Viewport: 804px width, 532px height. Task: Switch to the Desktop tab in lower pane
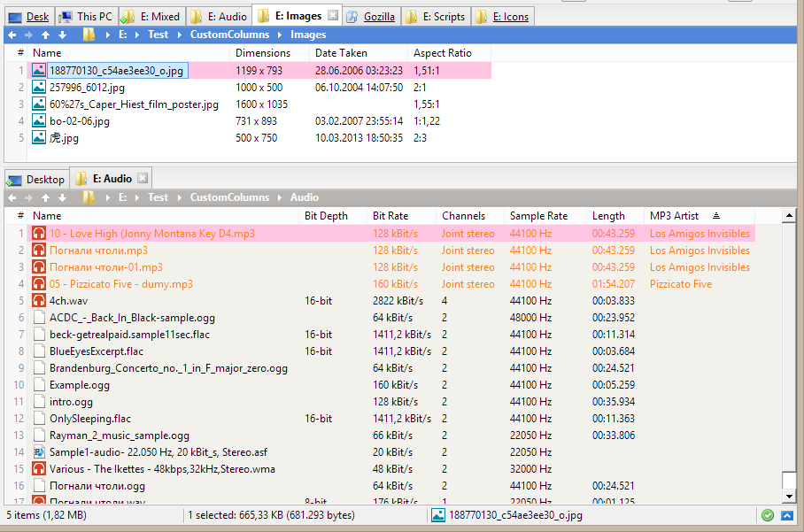click(x=37, y=180)
